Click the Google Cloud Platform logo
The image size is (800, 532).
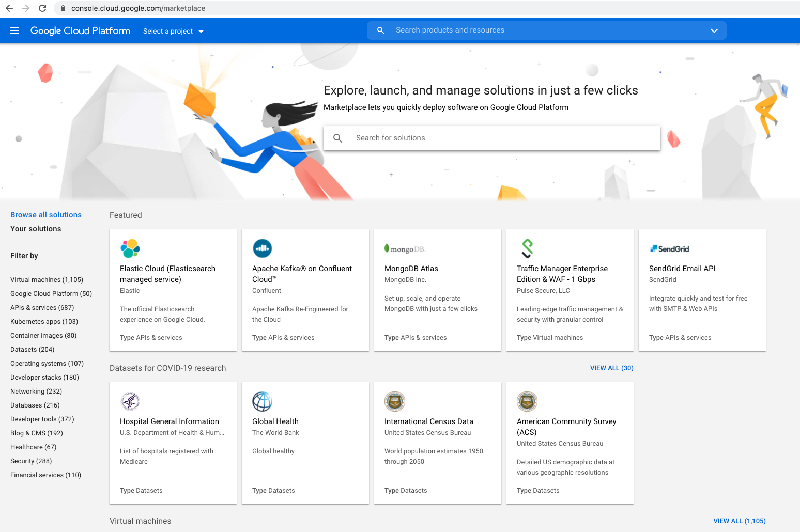click(x=80, y=30)
